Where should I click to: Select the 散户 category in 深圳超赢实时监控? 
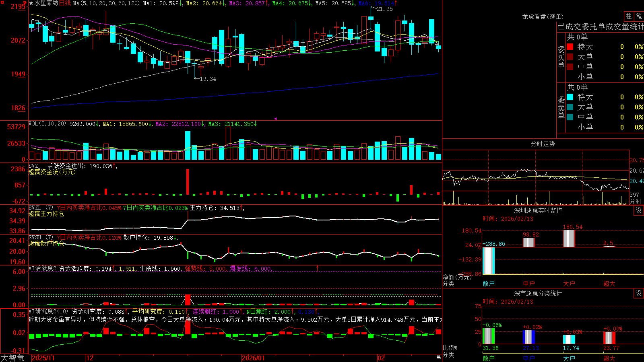pos(489,284)
